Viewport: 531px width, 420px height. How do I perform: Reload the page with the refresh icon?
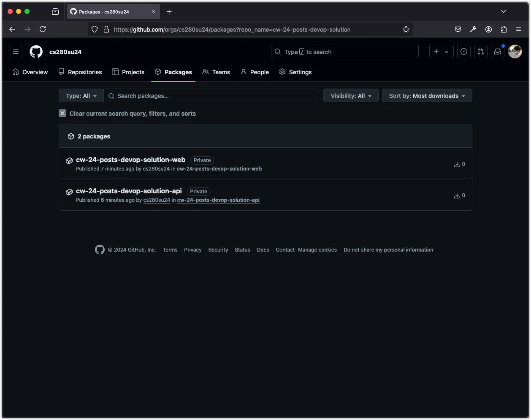point(43,29)
